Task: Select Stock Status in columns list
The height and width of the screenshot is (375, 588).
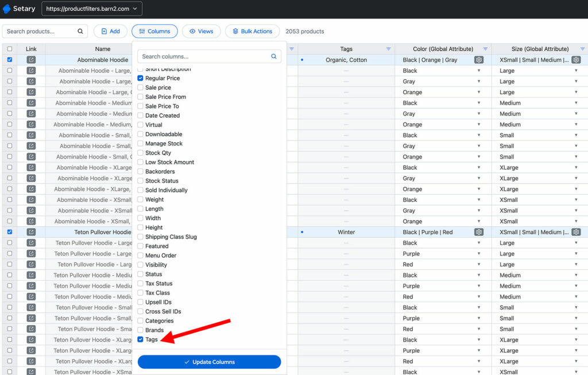Action: click(162, 181)
